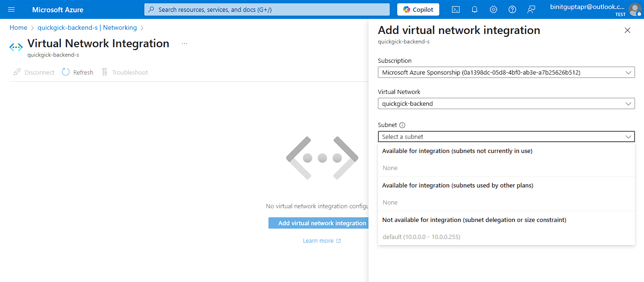Expand the Subscription dropdown
Screen dimensions: 644x282
(x=506, y=72)
